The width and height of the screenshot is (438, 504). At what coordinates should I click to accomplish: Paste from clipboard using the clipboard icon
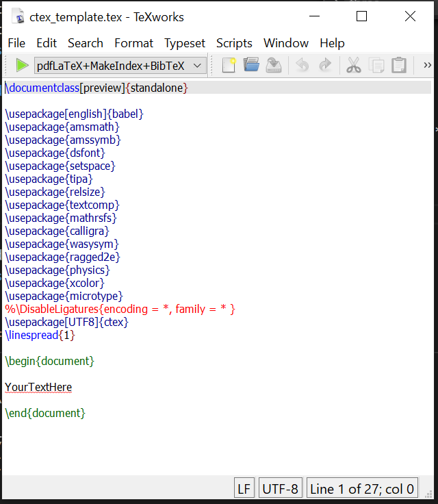click(x=399, y=65)
